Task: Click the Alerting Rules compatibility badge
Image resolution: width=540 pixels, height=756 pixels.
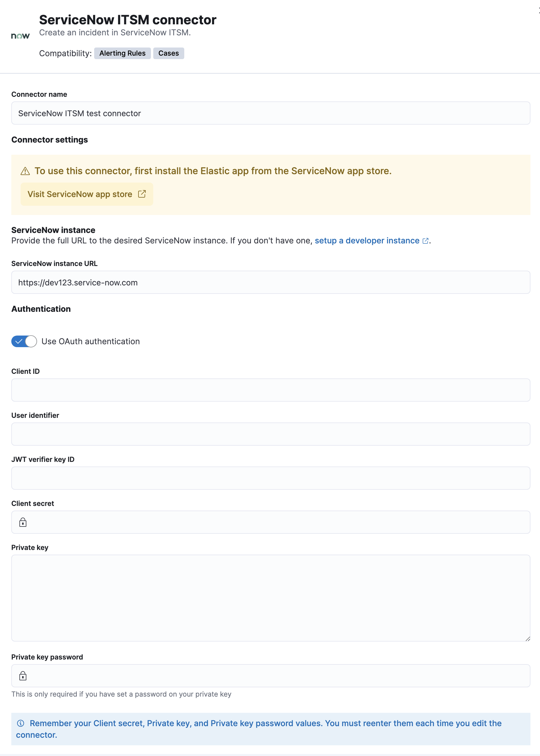Action: point(122,53)
